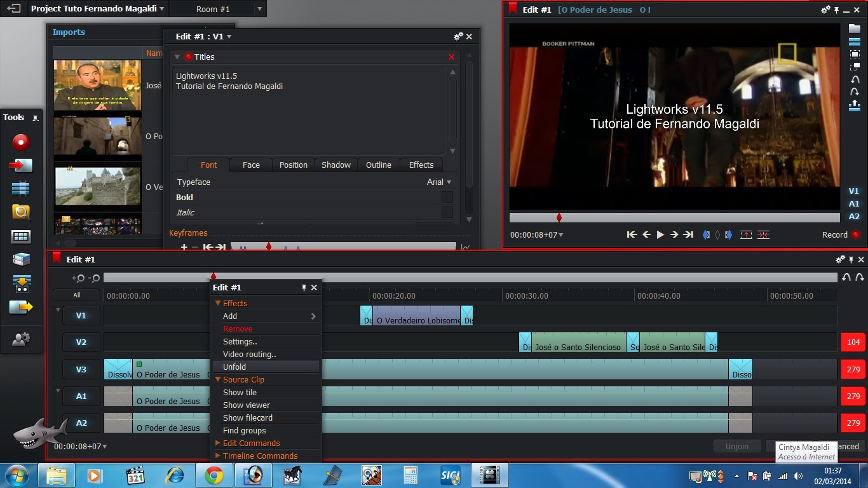Image resolution: width=868 pixels, height=488 pixels.
Task: Toggle A2 track button in viewer
Action: click(854, 216)
